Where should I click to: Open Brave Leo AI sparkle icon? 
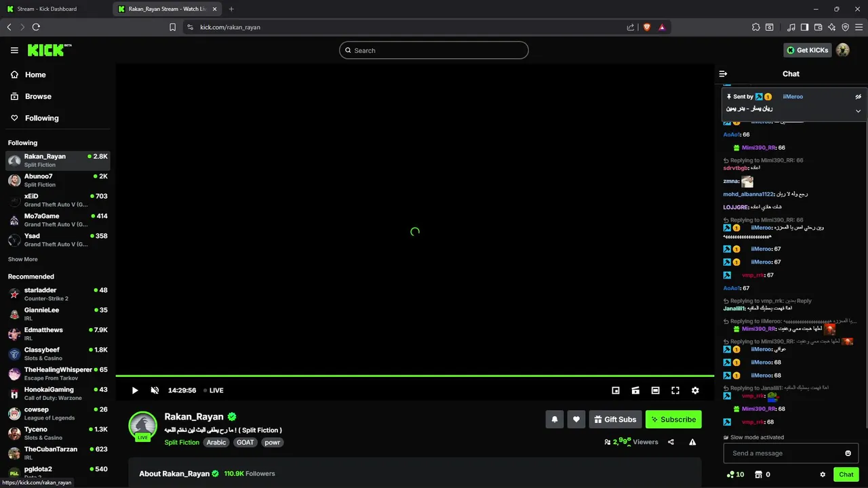pyautogui.click(x=831, y=27)
